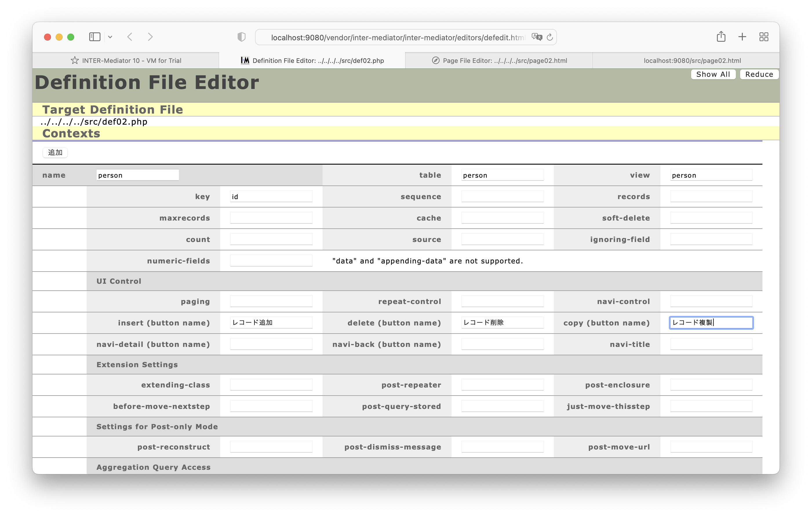Open the sidebar options dropdown chevron
This screenshot has width=812, height=517.
point(110,37)
